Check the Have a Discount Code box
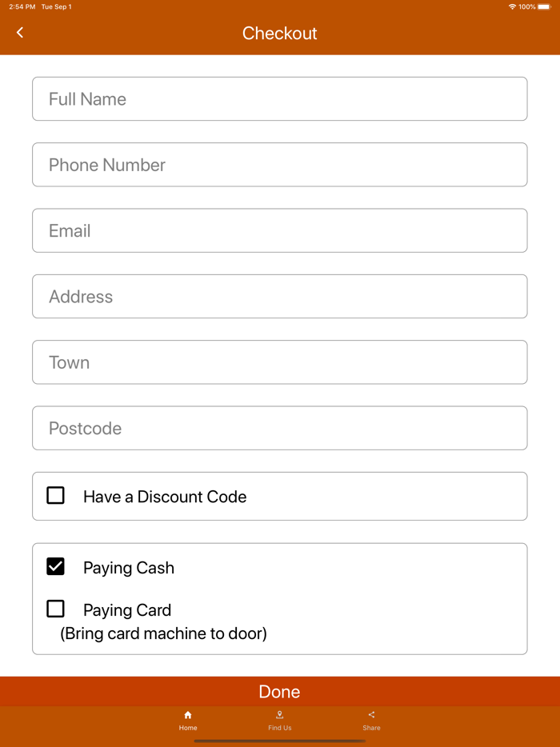This screenshot has height=747, width=560. click(55, 496)
